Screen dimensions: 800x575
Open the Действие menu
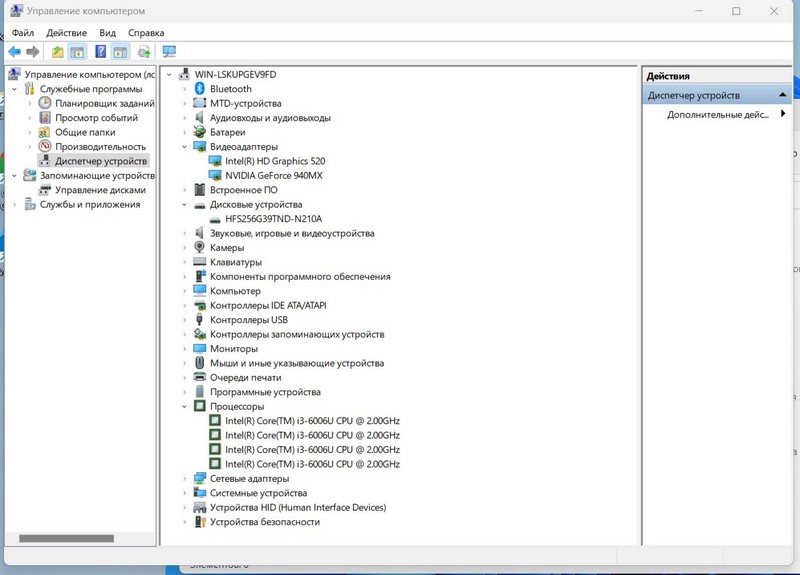pos(66,33)
